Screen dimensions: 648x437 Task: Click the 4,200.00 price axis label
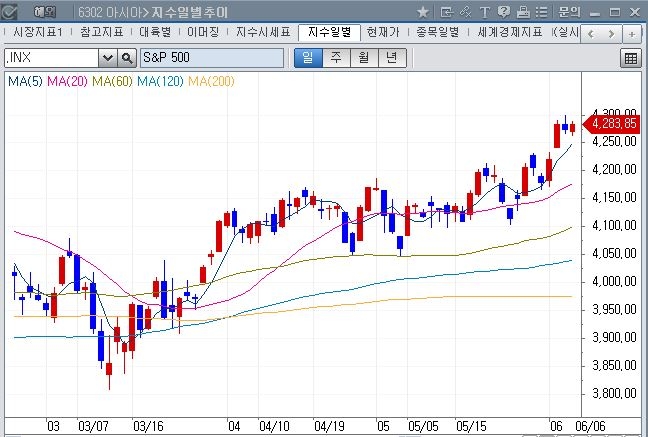[x=614, y=170]
